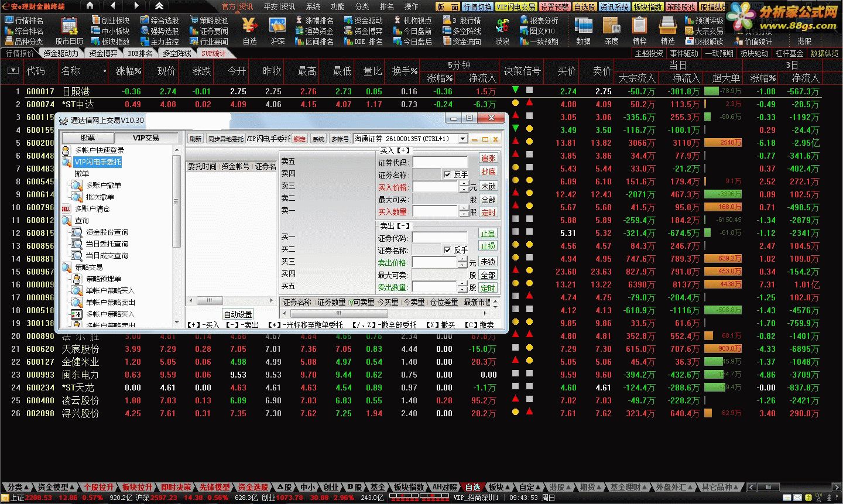This screenshot has height=504, width=843.
Task: Switch to SUP统计 tab
Action: point(214,53)
